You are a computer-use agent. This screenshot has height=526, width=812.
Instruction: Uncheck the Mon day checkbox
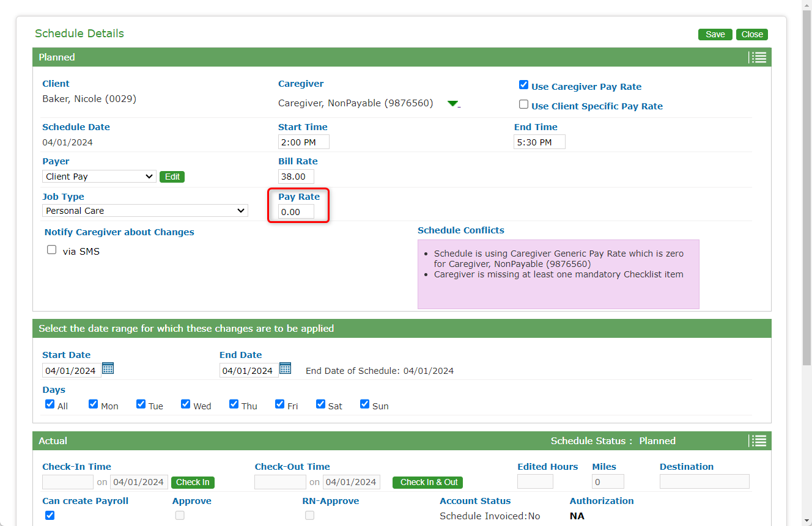(94, 404)
